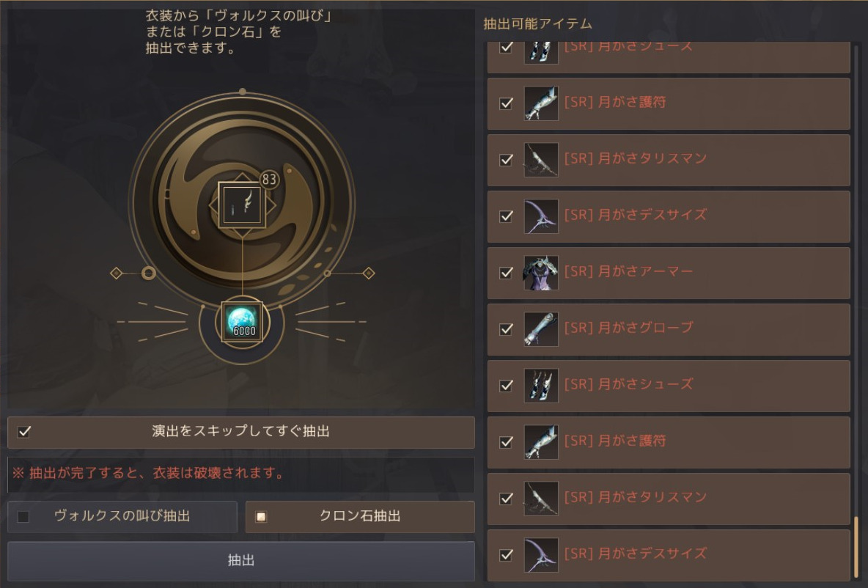Image resolution: width=868 pixels, height=588 pixels.
Task: Select the クロン石抽出 option
Action: coord(261,517)
